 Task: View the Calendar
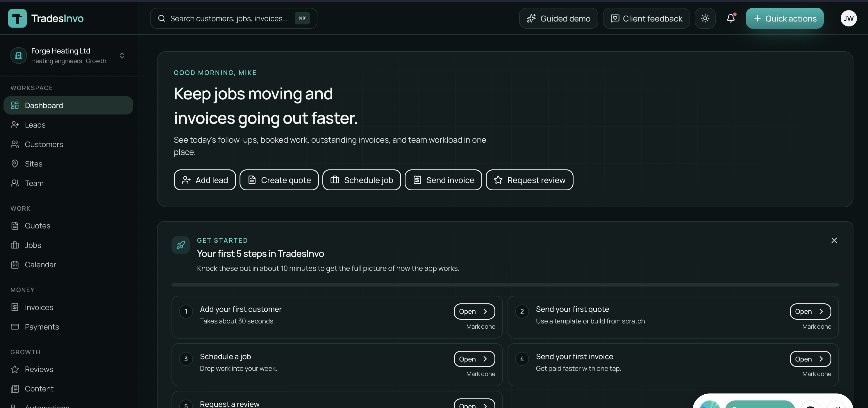(x=68, y=265)
